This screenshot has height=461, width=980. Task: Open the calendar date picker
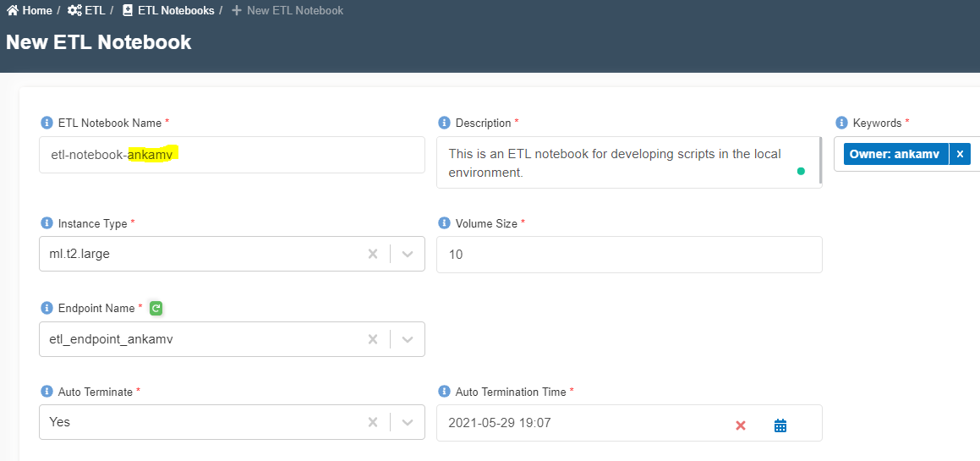[780, 426]
